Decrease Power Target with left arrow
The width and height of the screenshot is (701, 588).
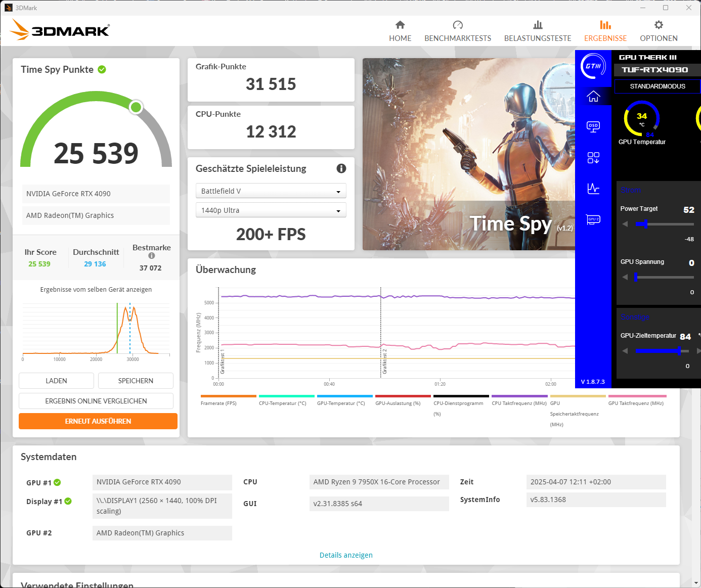tap(625, 223)
